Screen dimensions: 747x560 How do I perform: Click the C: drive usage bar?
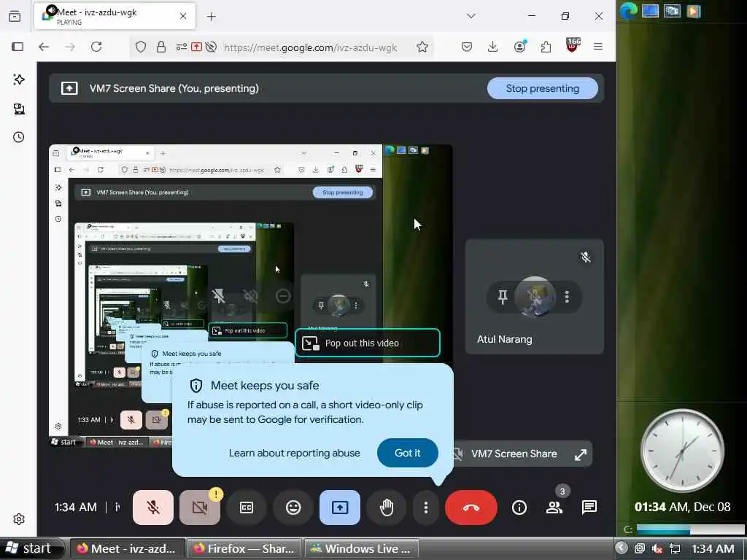pyautogui.click(x=690, y=529)
